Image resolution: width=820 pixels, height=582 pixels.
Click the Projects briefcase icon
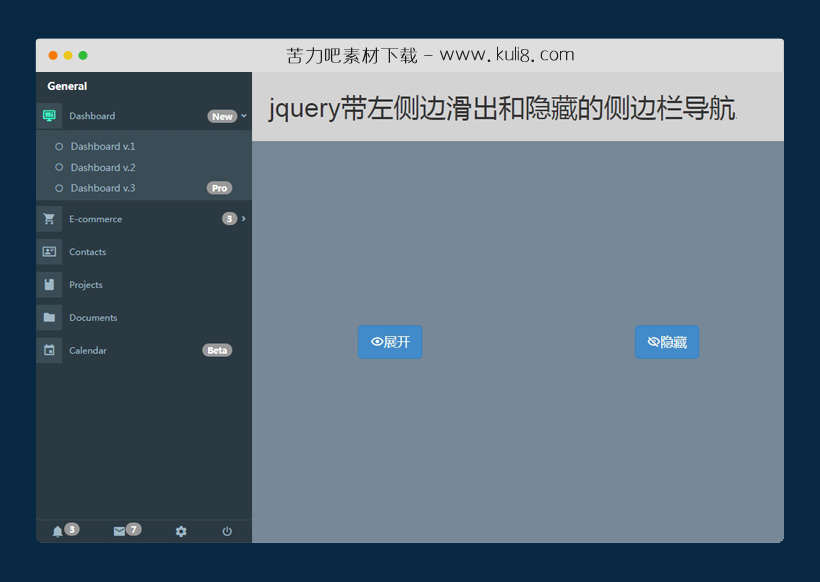click(49, 284)
